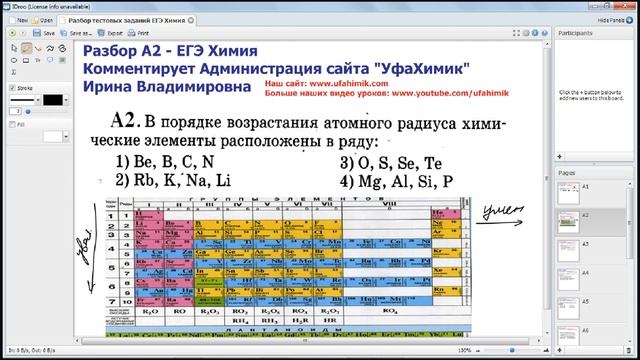This screenshot has width=640, height=360.
Task: Click the green undo arrow icon
Action: 13,33
